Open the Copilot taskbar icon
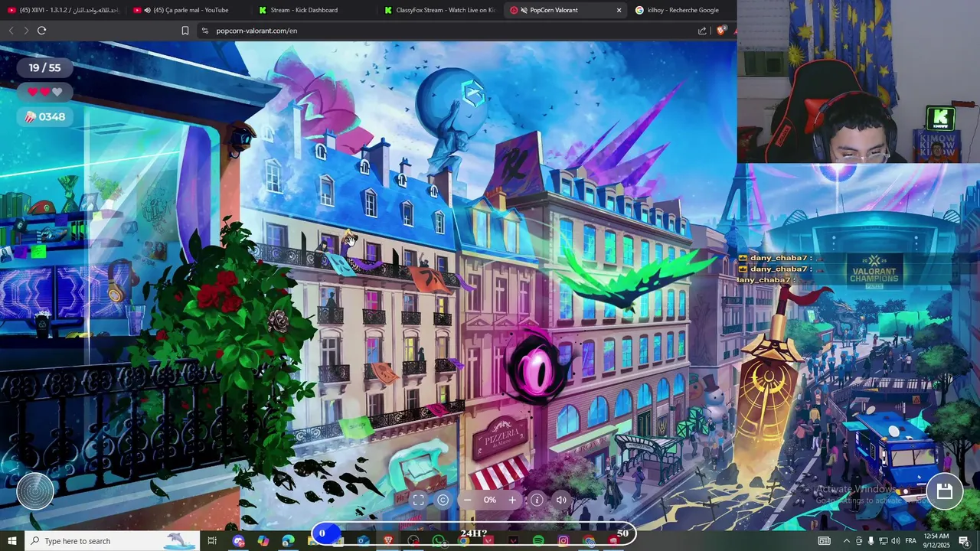 point(263,541)
